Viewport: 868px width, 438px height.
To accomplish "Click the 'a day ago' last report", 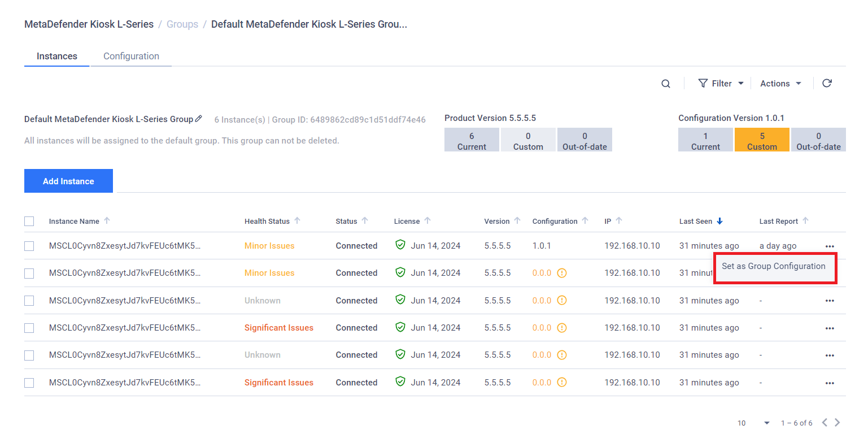I will (778, 246).
